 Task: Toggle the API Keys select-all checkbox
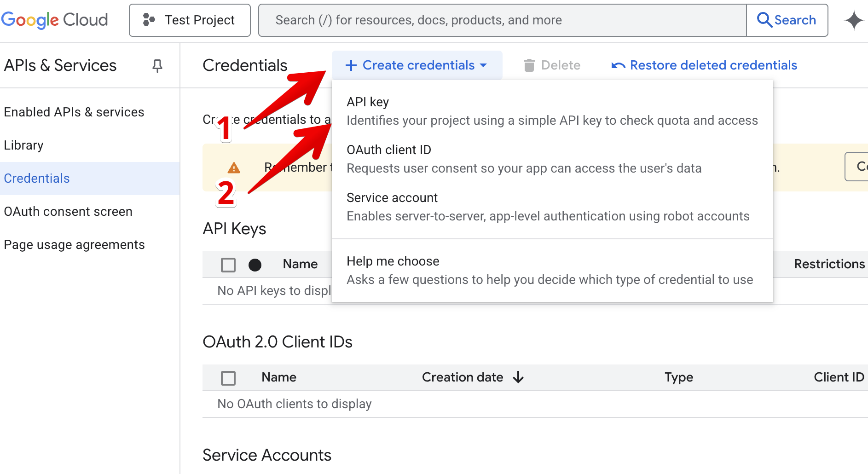[228, 265]
